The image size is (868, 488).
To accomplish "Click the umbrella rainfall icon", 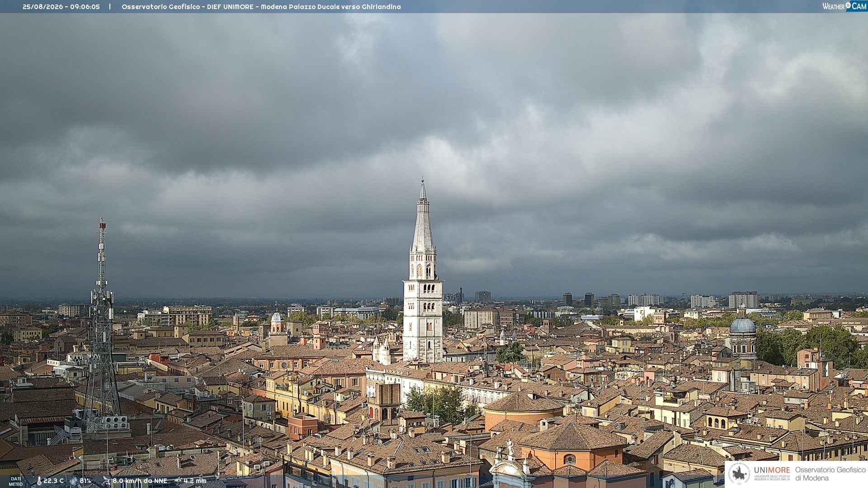I will coord(178,481).
